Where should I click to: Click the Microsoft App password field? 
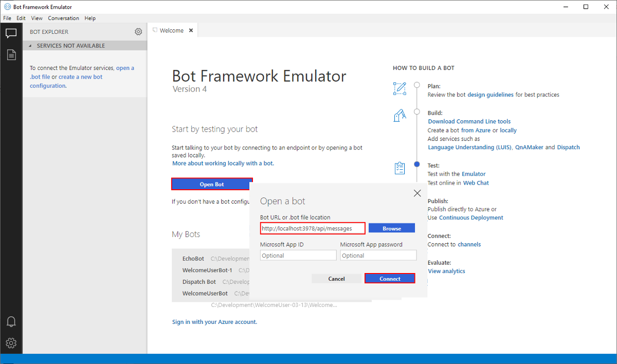tap(378, 256)
